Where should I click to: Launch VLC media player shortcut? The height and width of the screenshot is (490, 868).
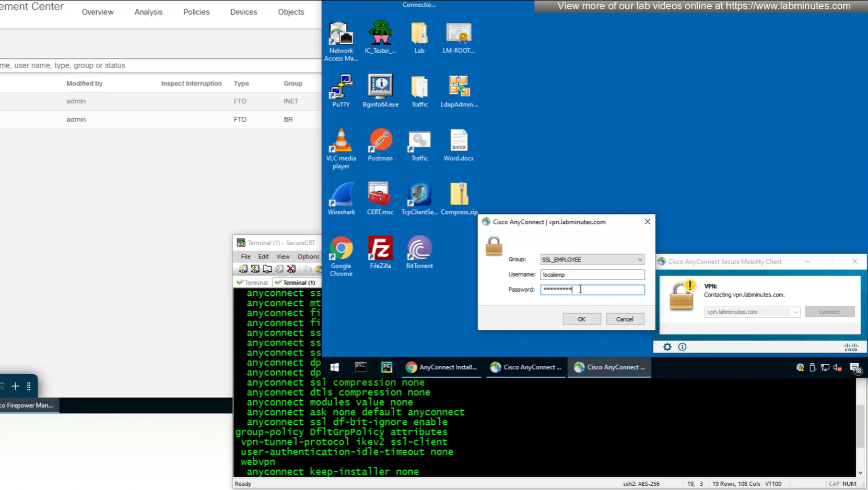341,147
